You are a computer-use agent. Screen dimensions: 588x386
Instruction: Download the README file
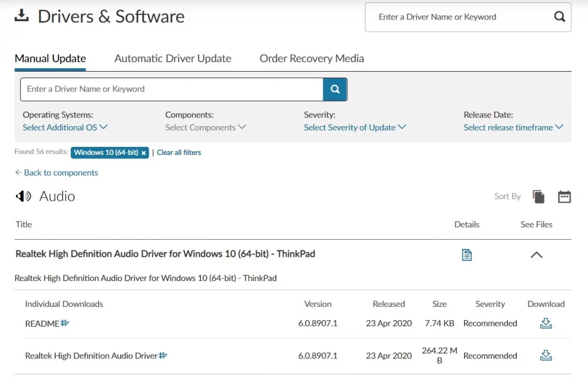coord(546,323)
